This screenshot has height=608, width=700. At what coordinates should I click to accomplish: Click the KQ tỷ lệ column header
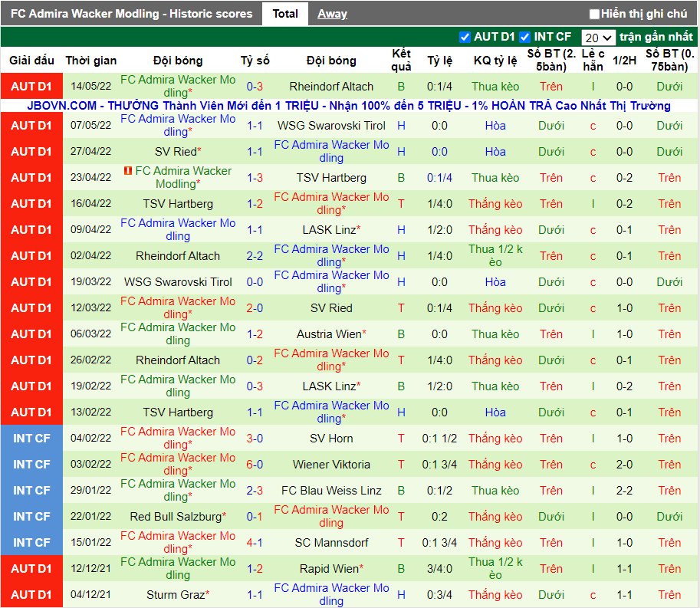(x=495, y=61)
